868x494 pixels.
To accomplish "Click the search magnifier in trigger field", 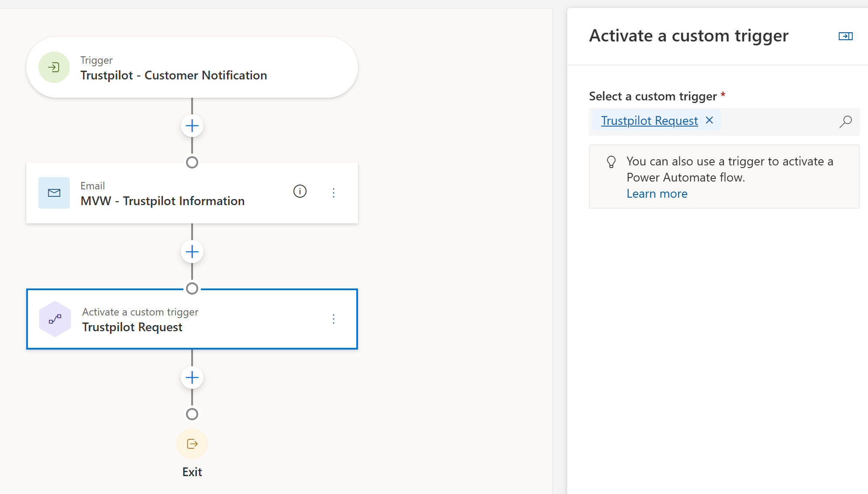I will click(x=845, y=121).
